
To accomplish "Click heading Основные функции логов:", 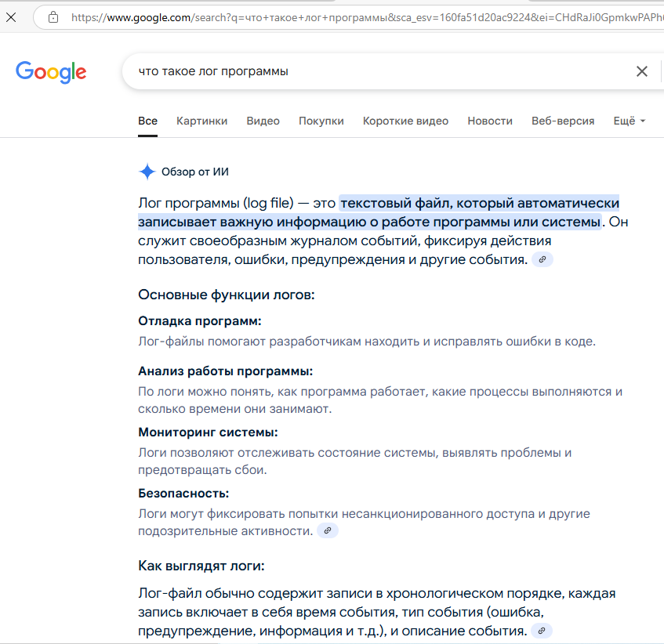I will [227, 295].
